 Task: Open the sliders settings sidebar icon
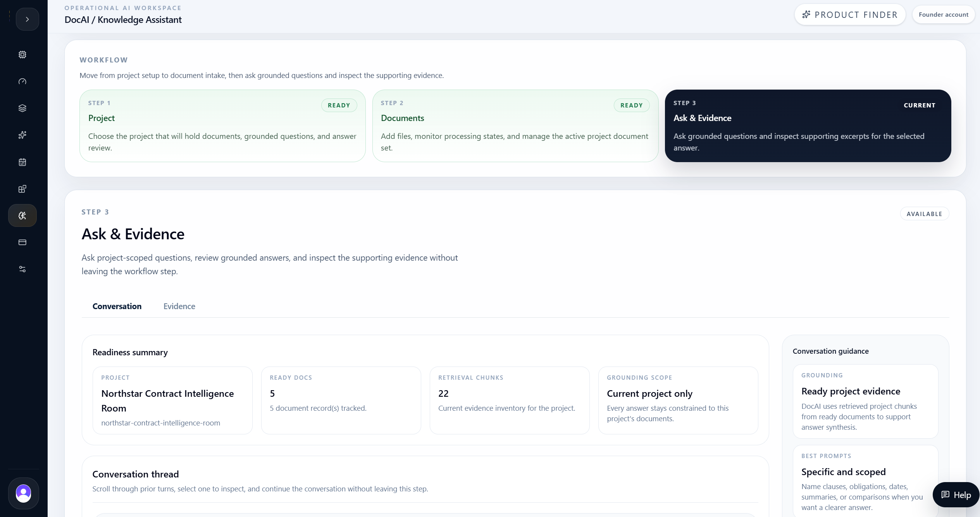[22, 269]
